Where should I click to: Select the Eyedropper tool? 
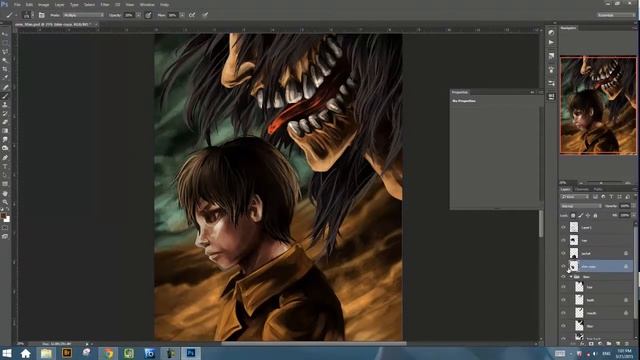(5, 77)
